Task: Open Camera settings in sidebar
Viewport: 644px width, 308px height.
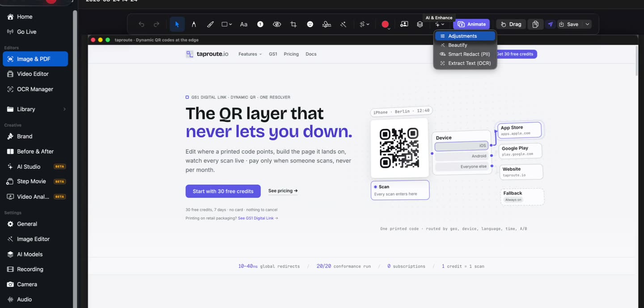Action: [35, 284]
